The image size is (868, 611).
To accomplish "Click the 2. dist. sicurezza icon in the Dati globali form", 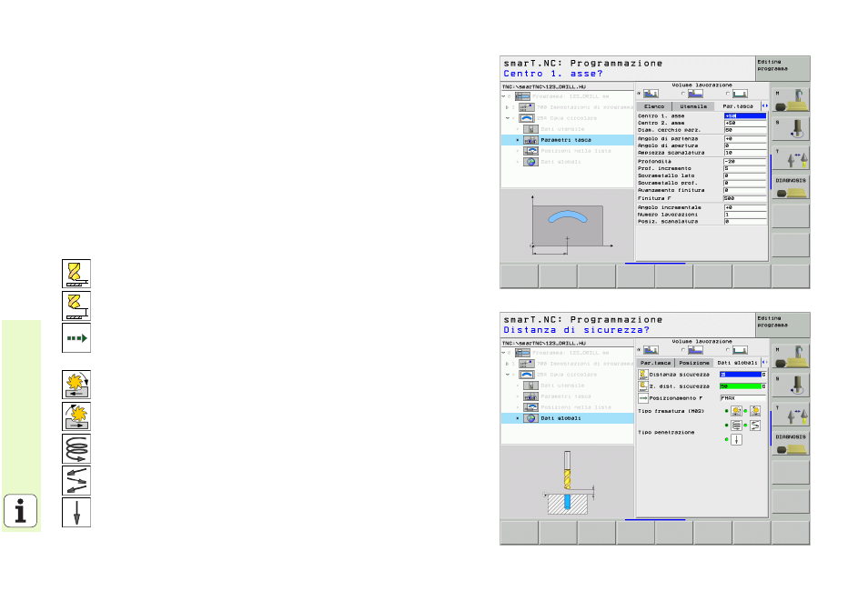I will click(x=642, y=386).
